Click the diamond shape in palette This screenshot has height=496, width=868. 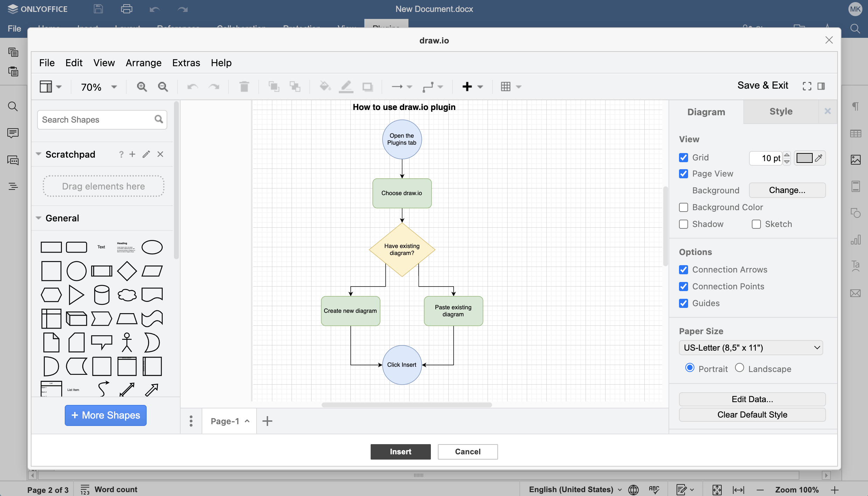127,271
